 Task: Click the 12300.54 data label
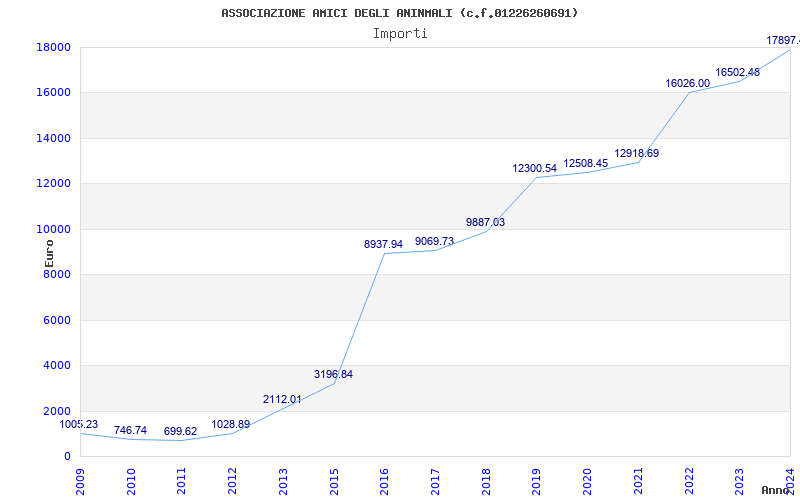[x=534, y=168]
